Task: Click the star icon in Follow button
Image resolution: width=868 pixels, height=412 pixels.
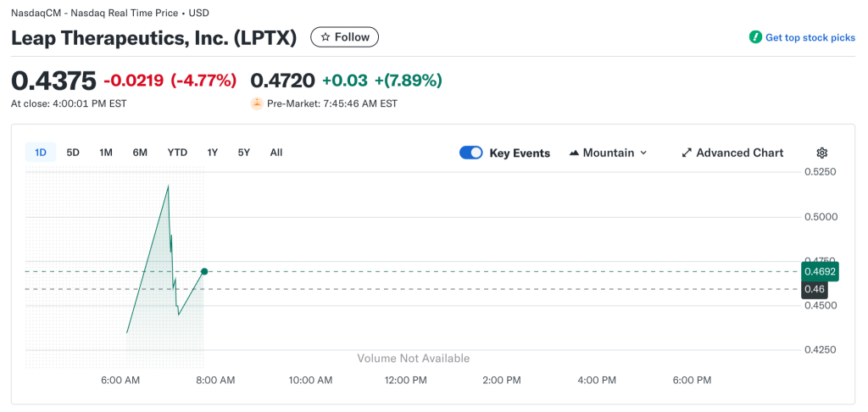Action: click(325, 37)
